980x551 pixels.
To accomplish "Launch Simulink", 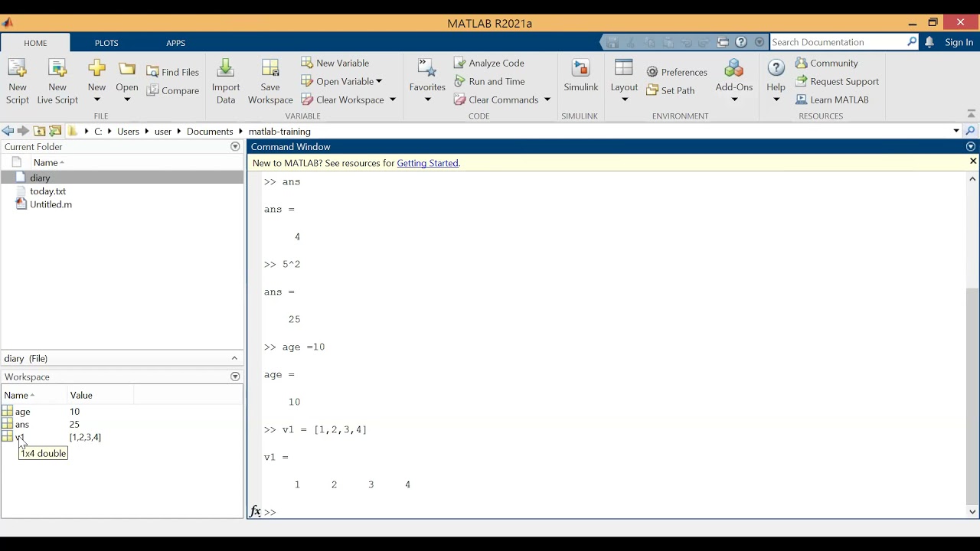I will [x=581, y=76].
